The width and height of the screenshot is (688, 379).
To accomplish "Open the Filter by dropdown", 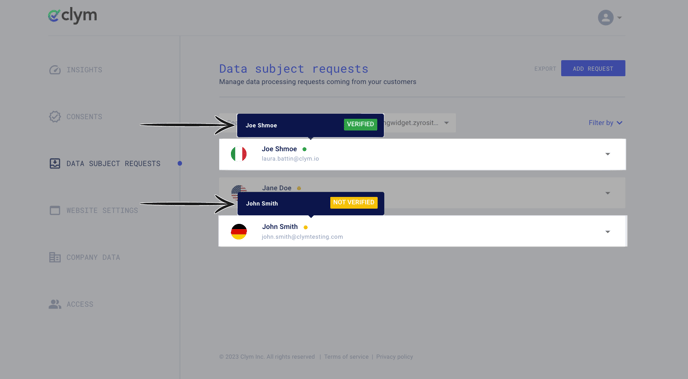I will 606,123.
